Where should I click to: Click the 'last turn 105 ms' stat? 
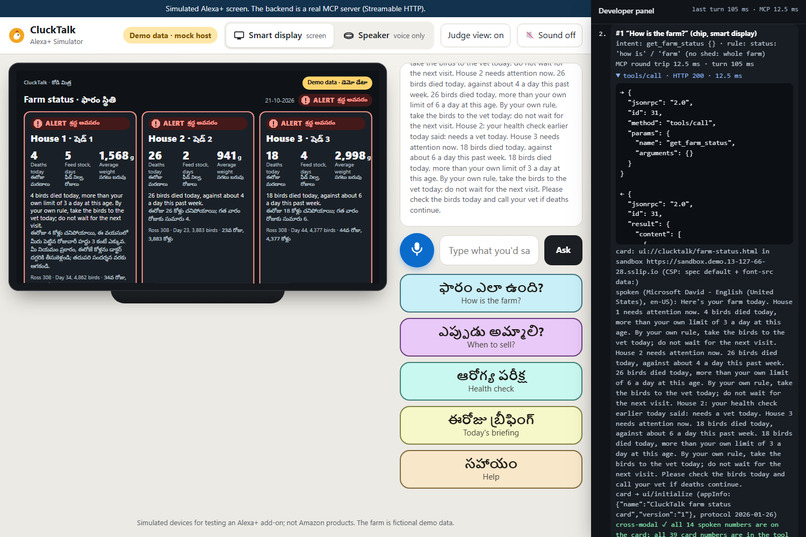tap(720, 9)
